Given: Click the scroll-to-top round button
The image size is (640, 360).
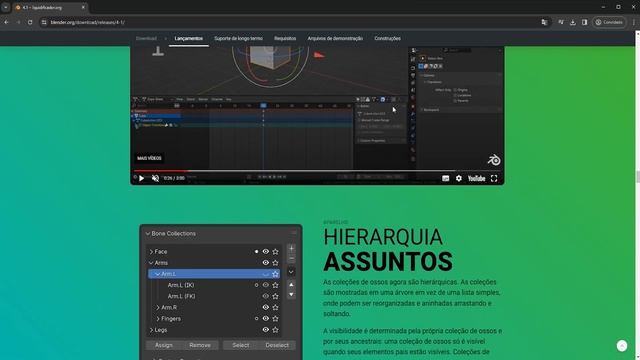Looking at the screenshot, I should coord(622,345).
